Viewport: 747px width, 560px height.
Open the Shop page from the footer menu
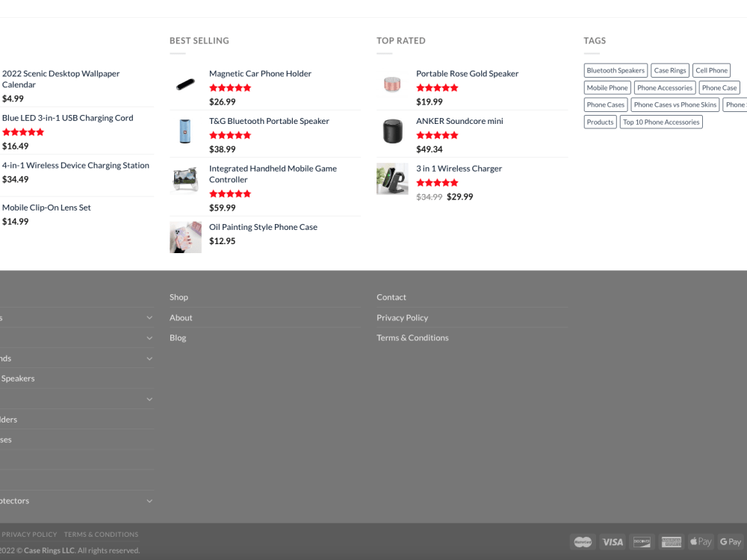(x=179, y=296)
